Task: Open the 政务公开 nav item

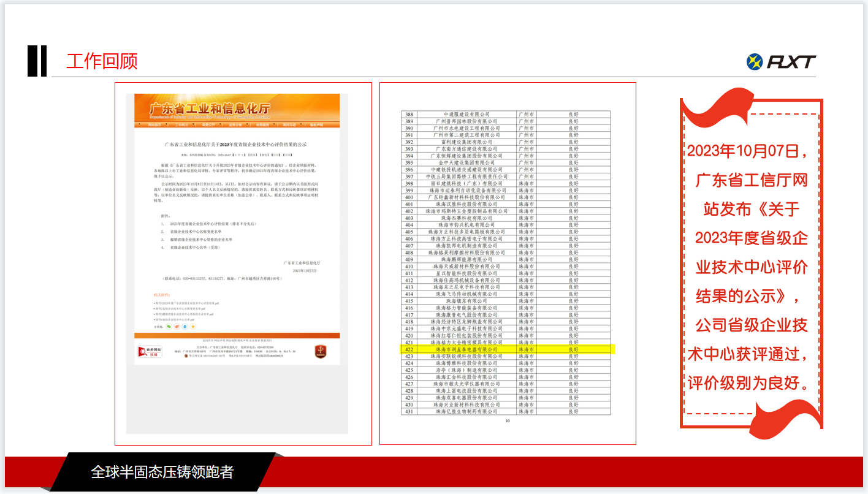Action: 208,125
